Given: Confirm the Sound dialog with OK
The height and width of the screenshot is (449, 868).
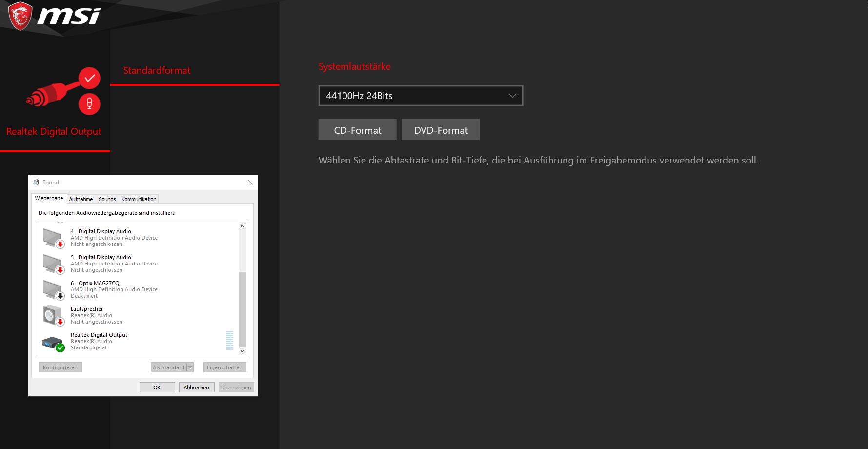Looking at the screenshot, I should [x=157, y=387].
